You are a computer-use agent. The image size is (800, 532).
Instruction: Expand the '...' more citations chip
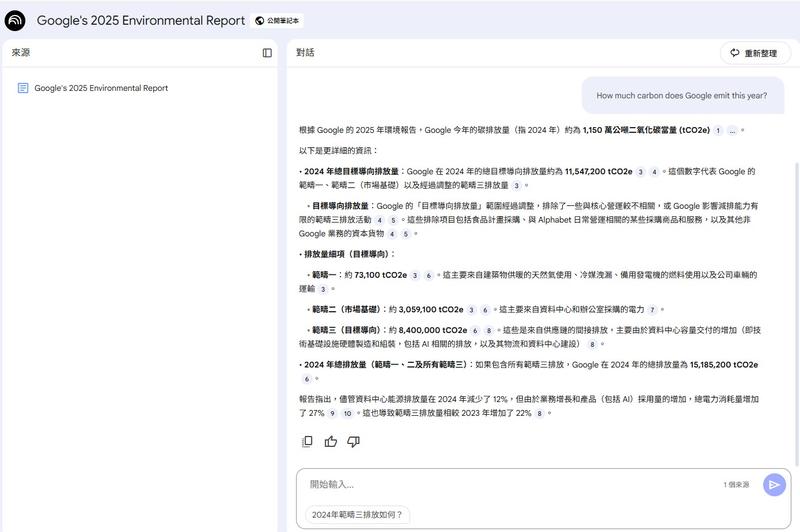click(732, 130)
